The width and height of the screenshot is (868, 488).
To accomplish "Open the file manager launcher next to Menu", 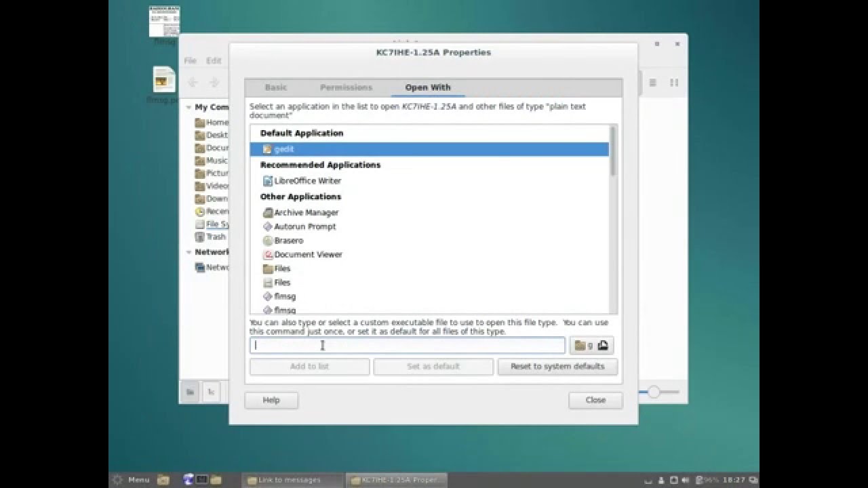I will pos(163,480).
